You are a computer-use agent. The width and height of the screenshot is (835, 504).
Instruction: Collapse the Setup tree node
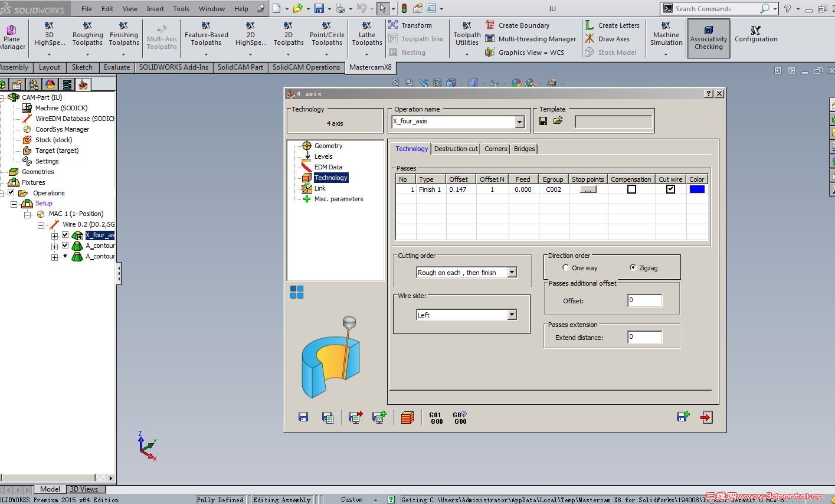[14, 204]
